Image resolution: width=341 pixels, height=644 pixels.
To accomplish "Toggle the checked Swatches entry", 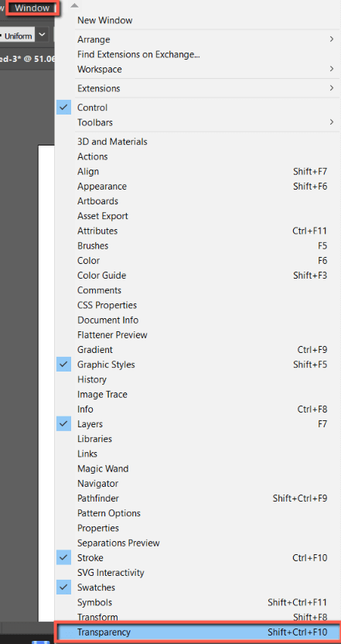I will pos(198,587).
